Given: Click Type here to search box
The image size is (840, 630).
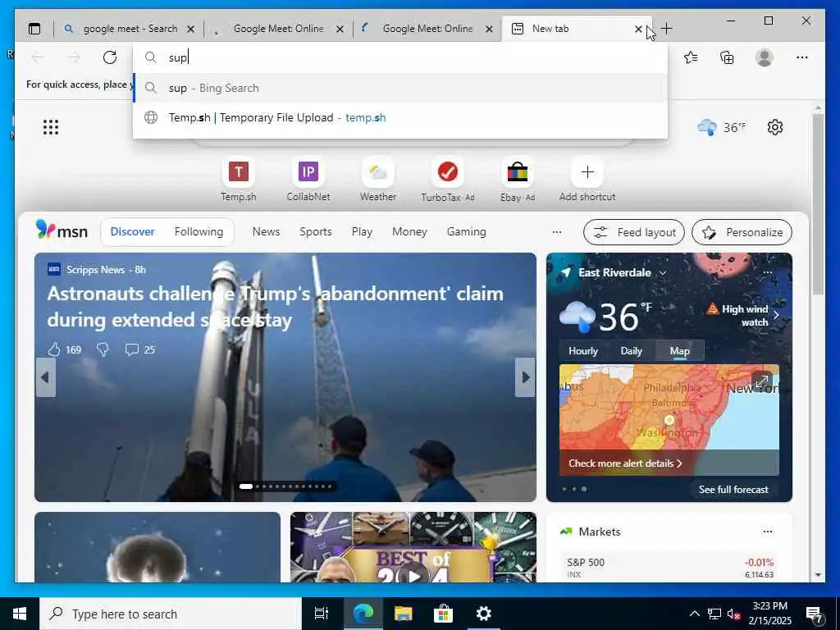Looking at the screenshot, I should 171,614.
